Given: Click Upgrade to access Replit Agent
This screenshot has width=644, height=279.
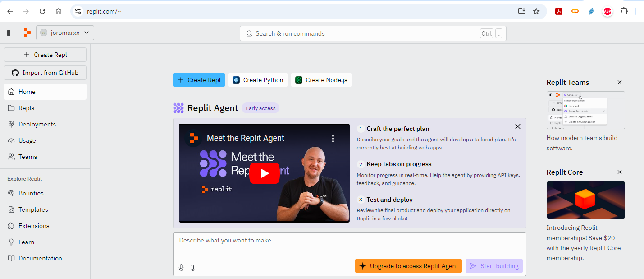Looking at the screenshot, I should pyautogui.click(x=409, y=266).
